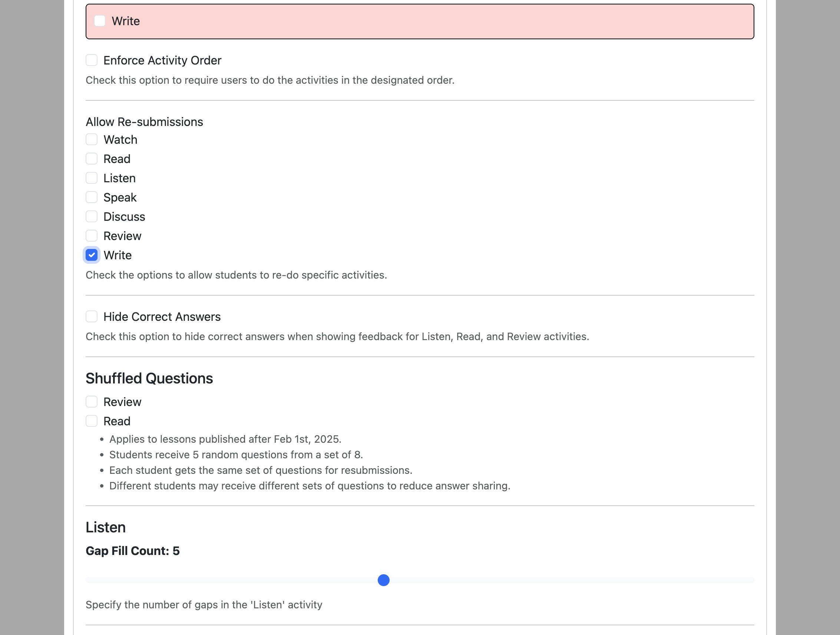
Task: Allow re-submissions for Listen
Action: [x=92, y=178]
